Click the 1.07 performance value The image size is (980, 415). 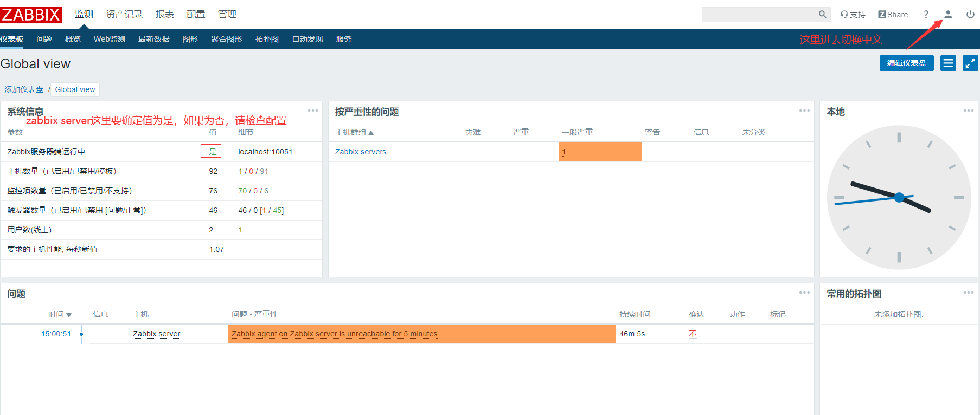pos(216,249)
